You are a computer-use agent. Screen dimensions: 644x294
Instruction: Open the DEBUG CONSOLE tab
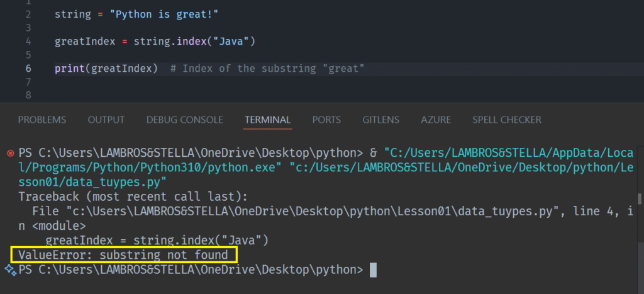[x=184, y=120]
